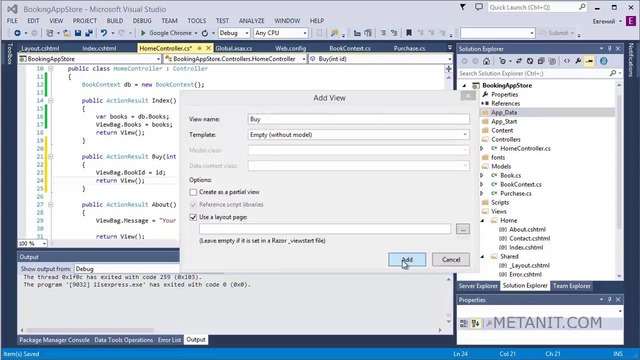The image size is (640, 360).
Task: Open the Toolbox side tab
Action: 10,54
